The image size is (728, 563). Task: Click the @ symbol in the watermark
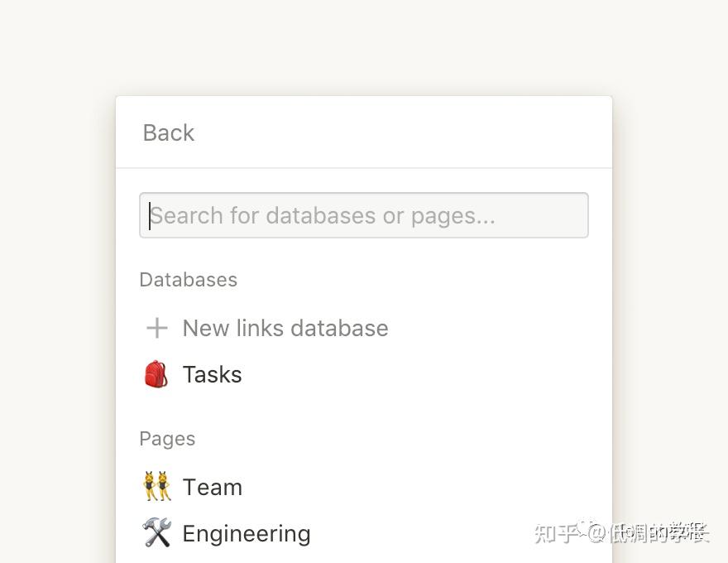[x=596, y=532]
